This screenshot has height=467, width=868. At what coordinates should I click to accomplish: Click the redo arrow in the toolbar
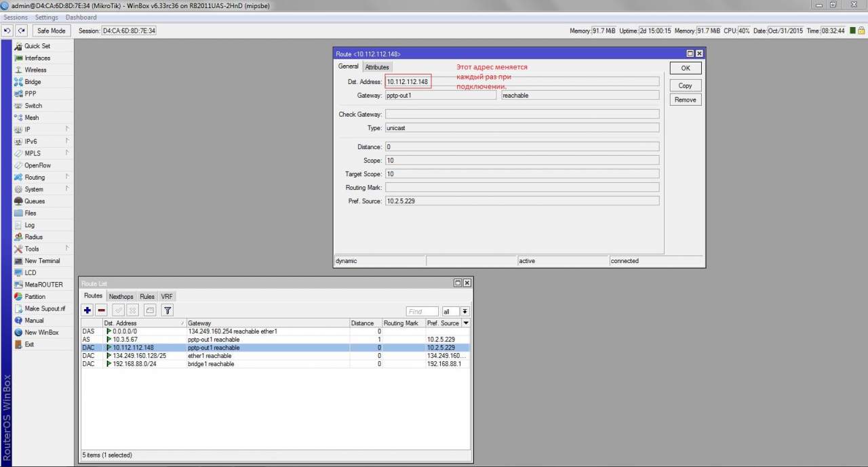[x=22, y=31]
